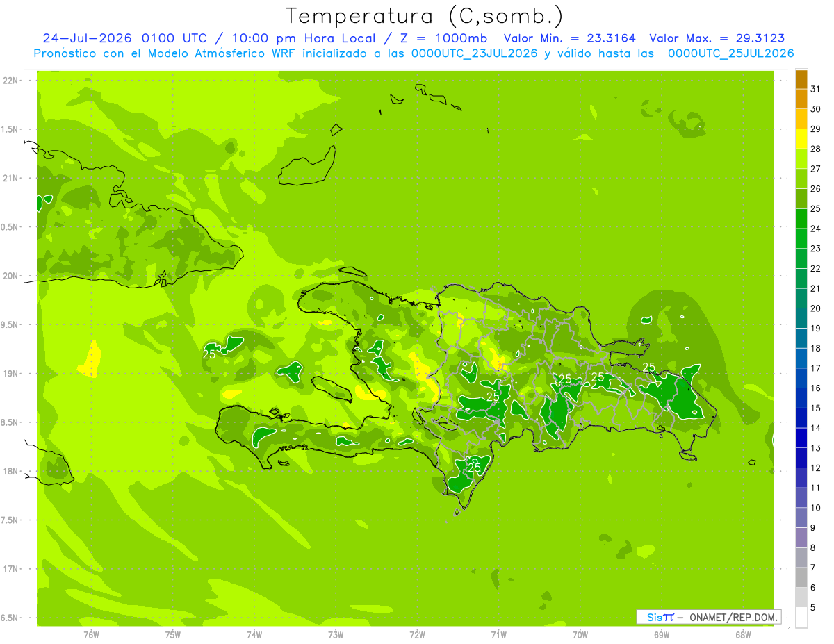
Task: Click the '17N' latitude axis label
Action: tap(10, 569)
